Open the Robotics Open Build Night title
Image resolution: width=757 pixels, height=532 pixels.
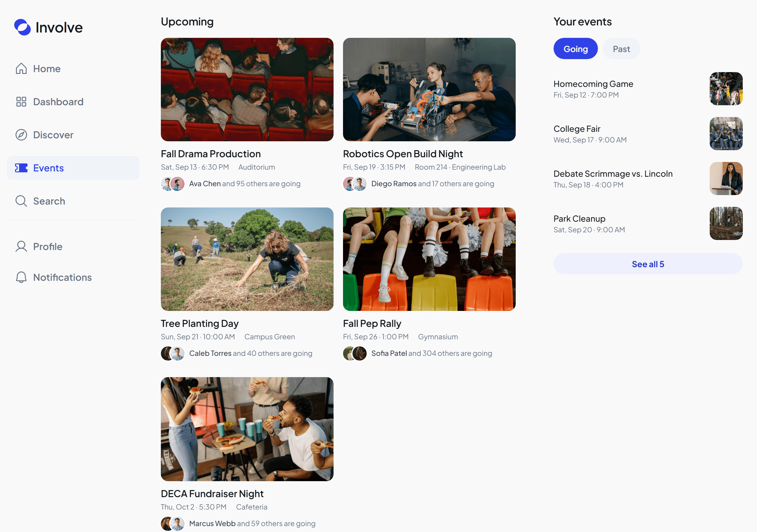point(403,154)
